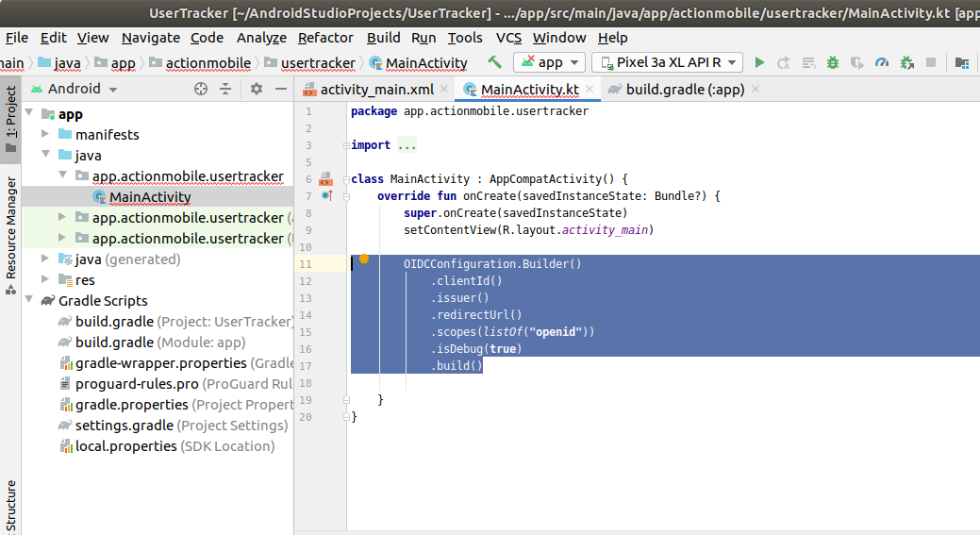This screenshot has height=535, width=980.
Task: Open the Profiler gauge icon
Action: 882,62
